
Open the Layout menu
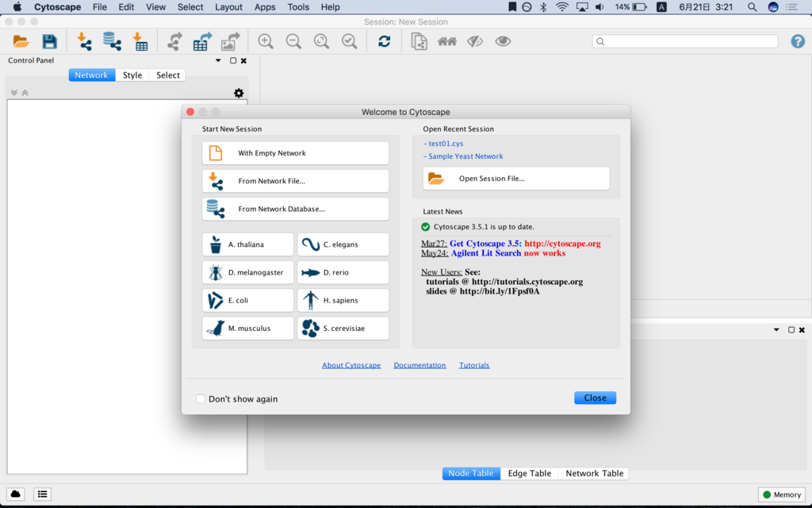228,7
